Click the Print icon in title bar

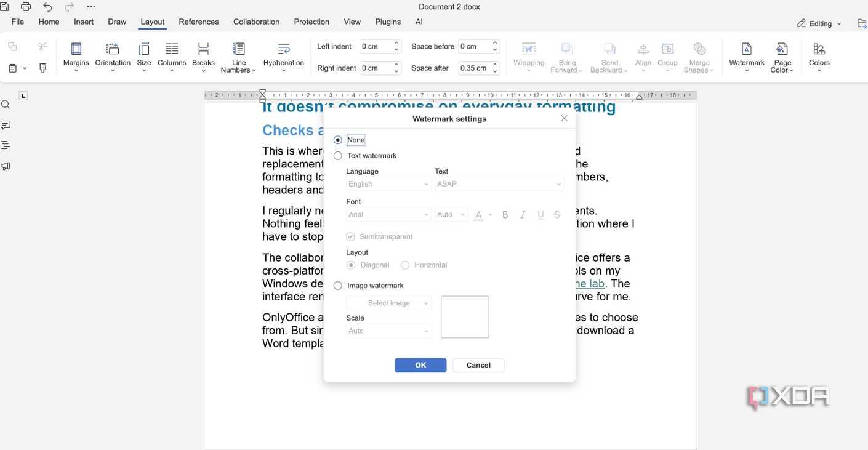[x=26, y=7]
